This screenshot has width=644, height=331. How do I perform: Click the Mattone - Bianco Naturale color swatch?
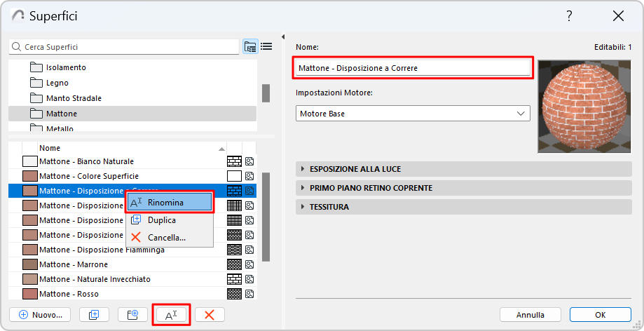[x=29, y=161]
